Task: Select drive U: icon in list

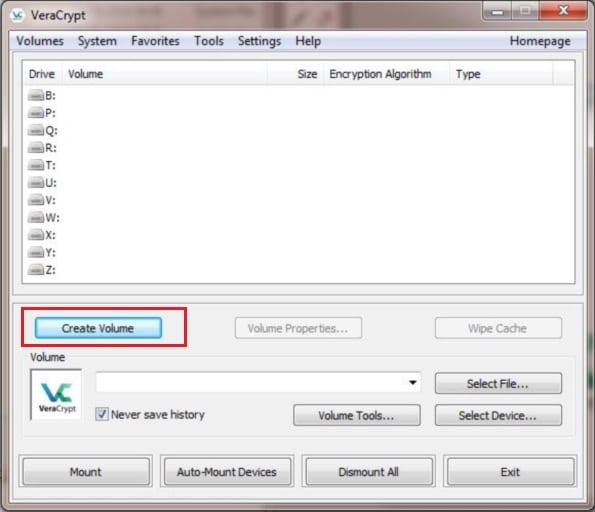Action: (36, 183)
